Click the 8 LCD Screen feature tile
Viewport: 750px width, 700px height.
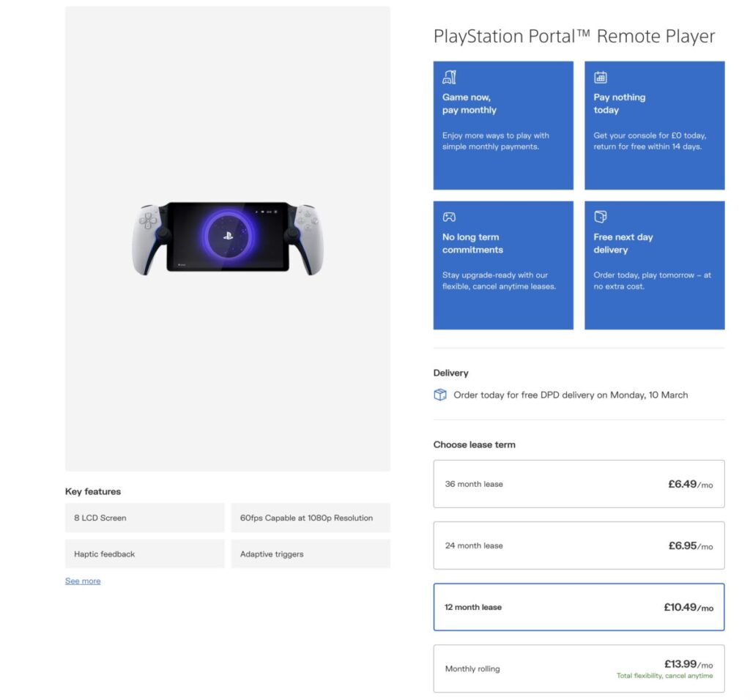(144, 518)
